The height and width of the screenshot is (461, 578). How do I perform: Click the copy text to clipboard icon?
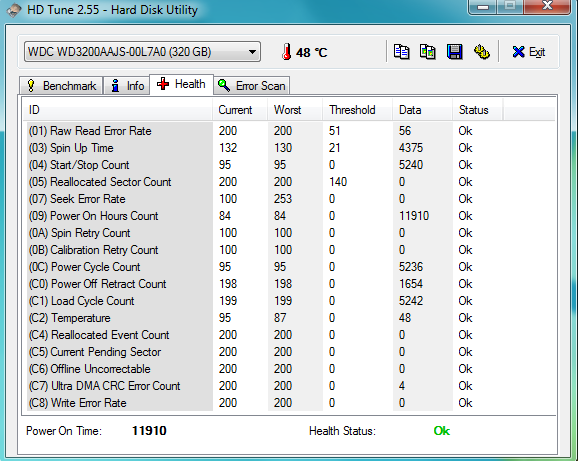click(x=401, y=52)
